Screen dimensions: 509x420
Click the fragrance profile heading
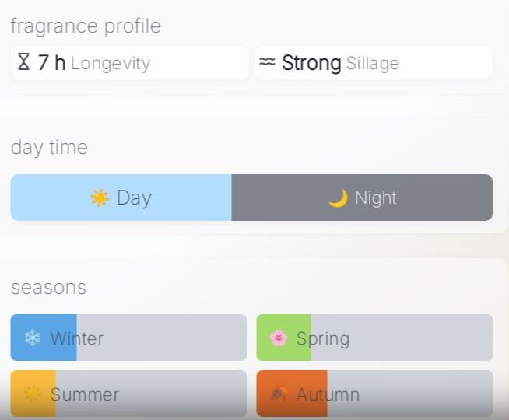tap(86, 26)
